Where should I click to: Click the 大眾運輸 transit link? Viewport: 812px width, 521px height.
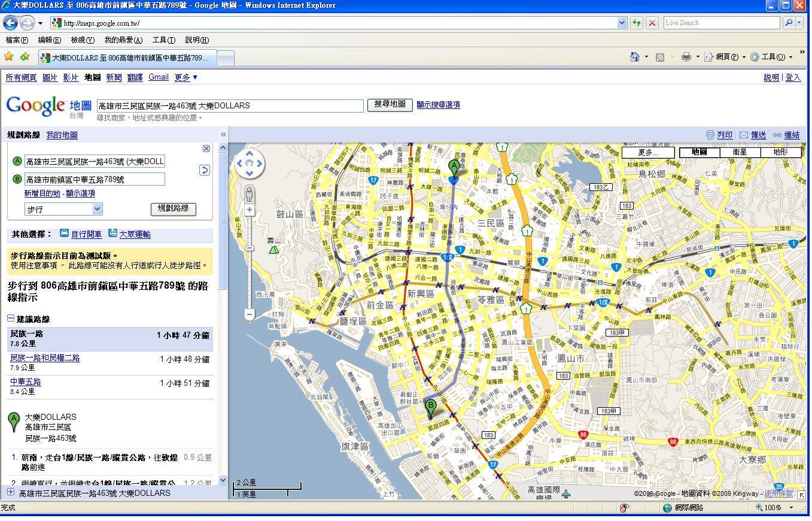135,234
